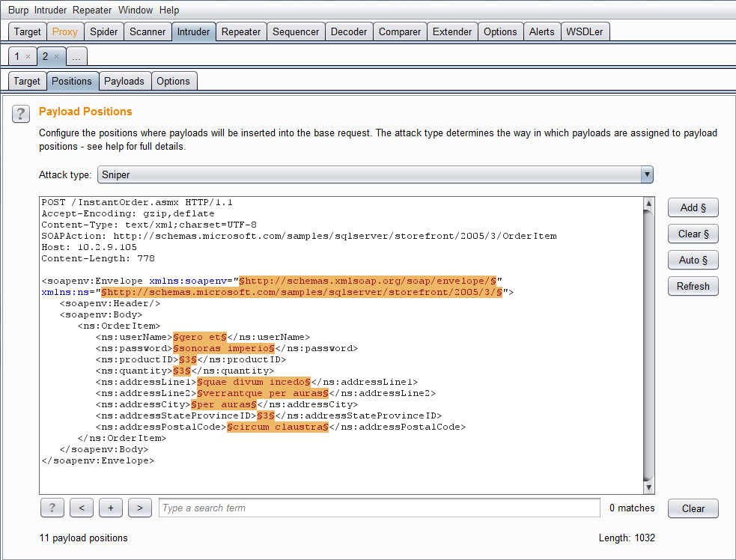Click the plus search options button
Screen dimensions: 736x560
[111, 508]
